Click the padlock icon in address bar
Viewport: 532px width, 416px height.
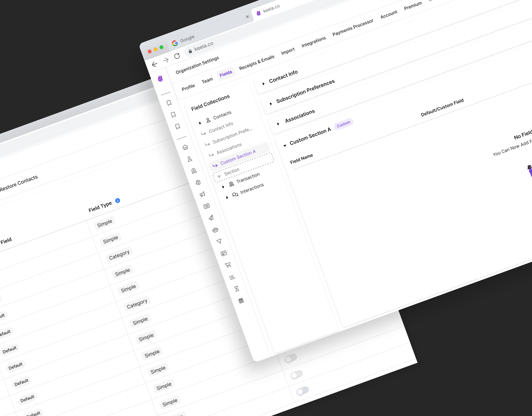click(x=190, y=51)
